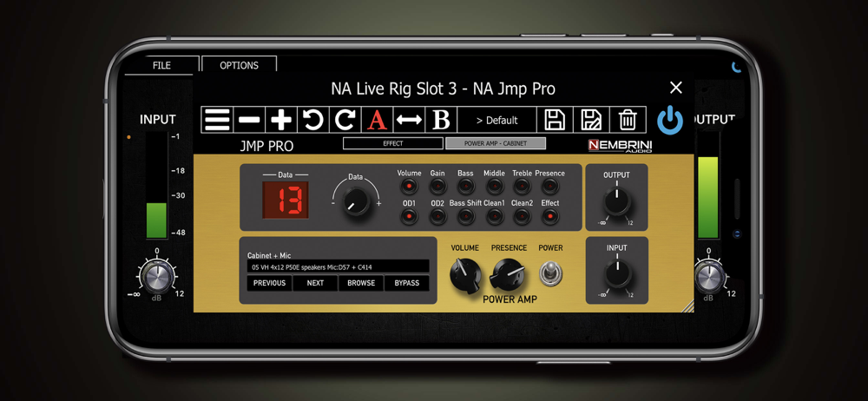This screenshot has width=868, height=401.
Task: Save the preset with the floppy disk icon
Action: coord(555,120)
